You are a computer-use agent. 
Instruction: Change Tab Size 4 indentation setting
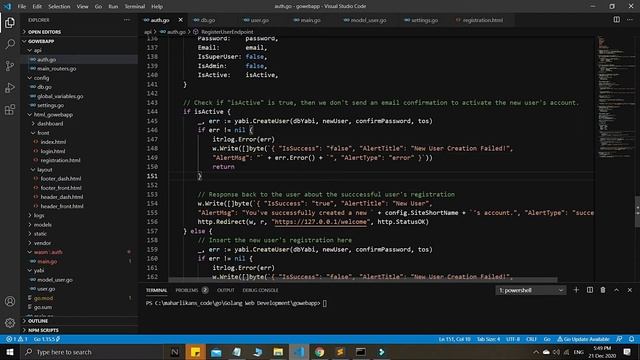pyautogui.click(x=488, y=339)
